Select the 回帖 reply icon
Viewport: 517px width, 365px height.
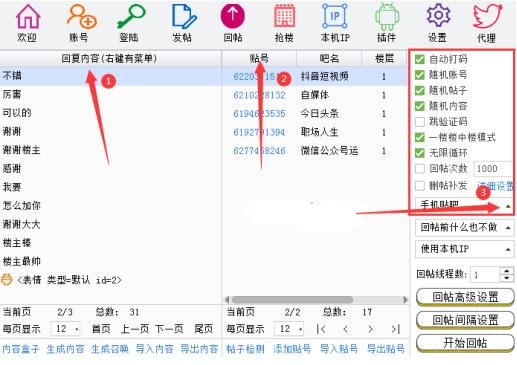pos(233,16)
